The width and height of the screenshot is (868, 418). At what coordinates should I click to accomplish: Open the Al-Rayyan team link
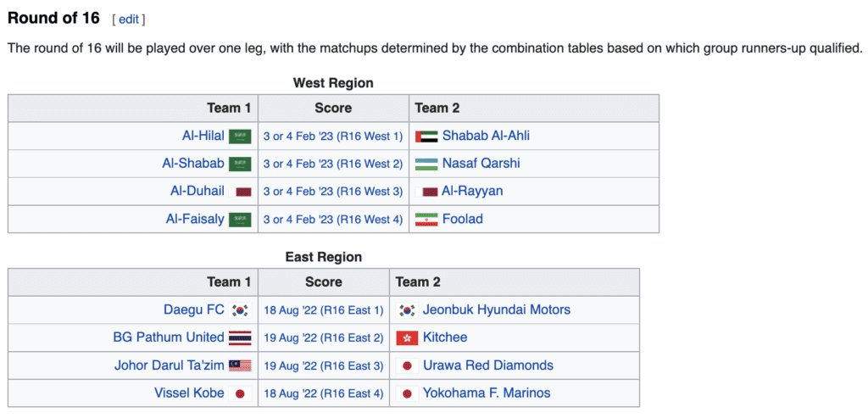pyautogui.click(x=472, y=191)
